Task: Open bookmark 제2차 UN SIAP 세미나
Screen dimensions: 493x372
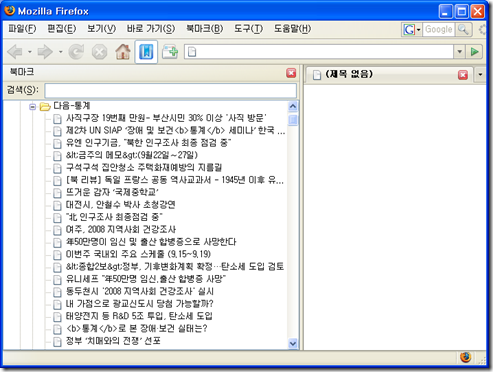Action: tap(175, 130)
